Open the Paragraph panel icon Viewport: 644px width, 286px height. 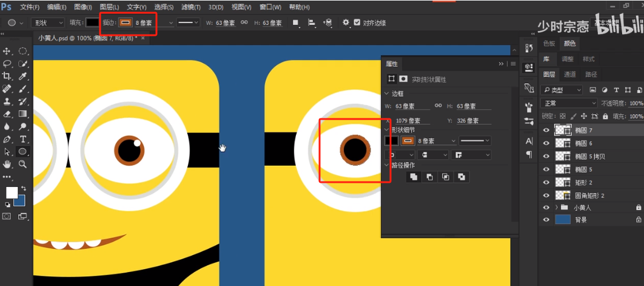coord(529,154)
